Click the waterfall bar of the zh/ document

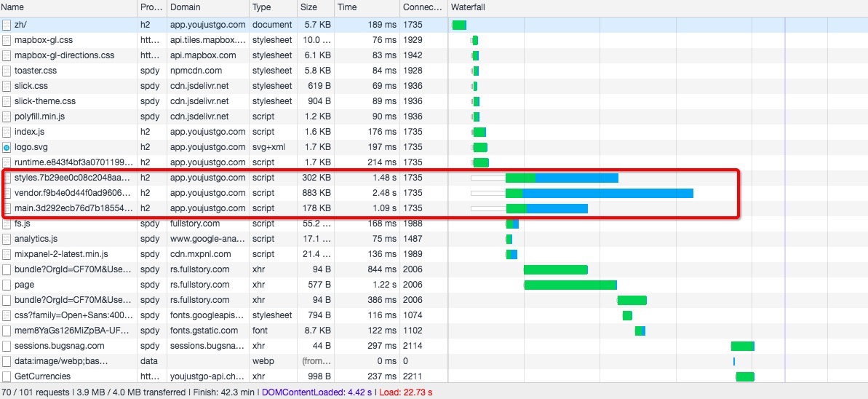pyautogui.click(x=459, y=25)
